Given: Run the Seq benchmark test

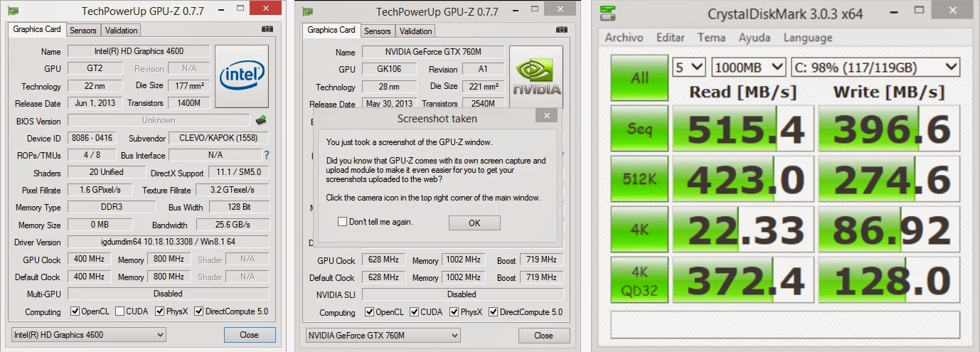Looking at the screenshot, I should pyautogui.click(x=639, y=130).
